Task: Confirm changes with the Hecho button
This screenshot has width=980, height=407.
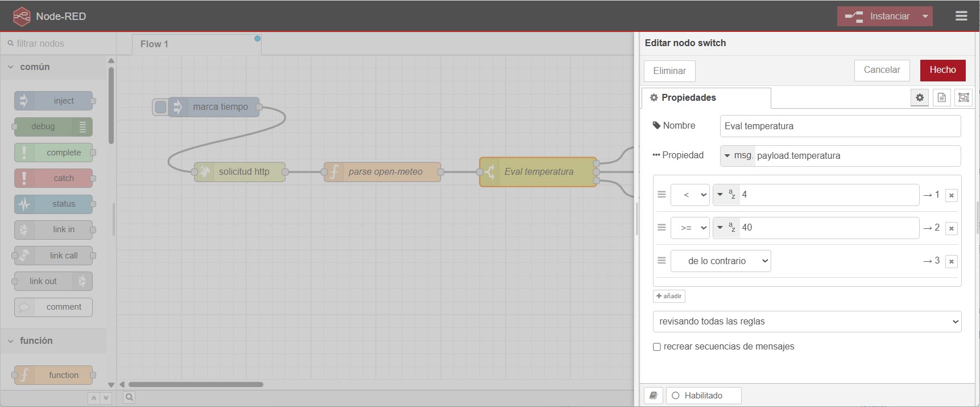Action: [942, 70]
